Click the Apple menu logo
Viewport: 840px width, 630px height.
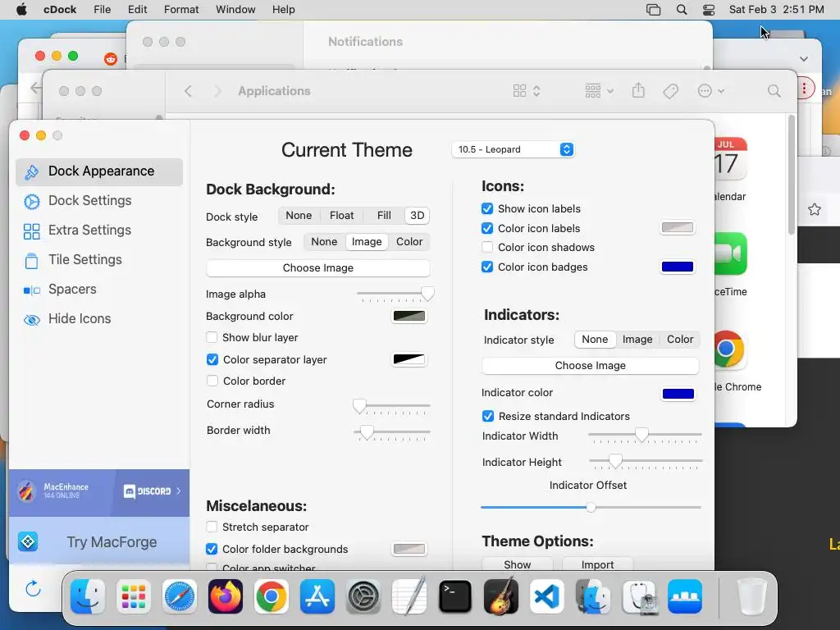pyautogui.click(x=21, y=9)
